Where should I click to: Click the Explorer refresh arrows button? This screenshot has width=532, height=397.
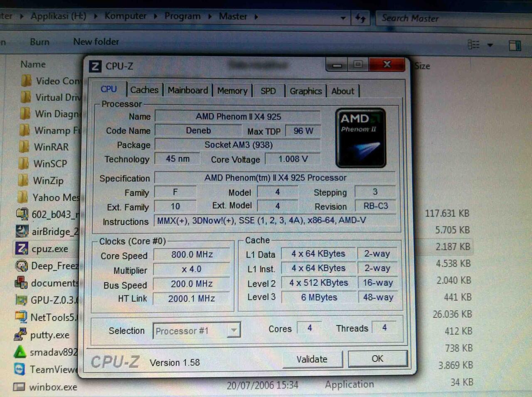[360, 18]
